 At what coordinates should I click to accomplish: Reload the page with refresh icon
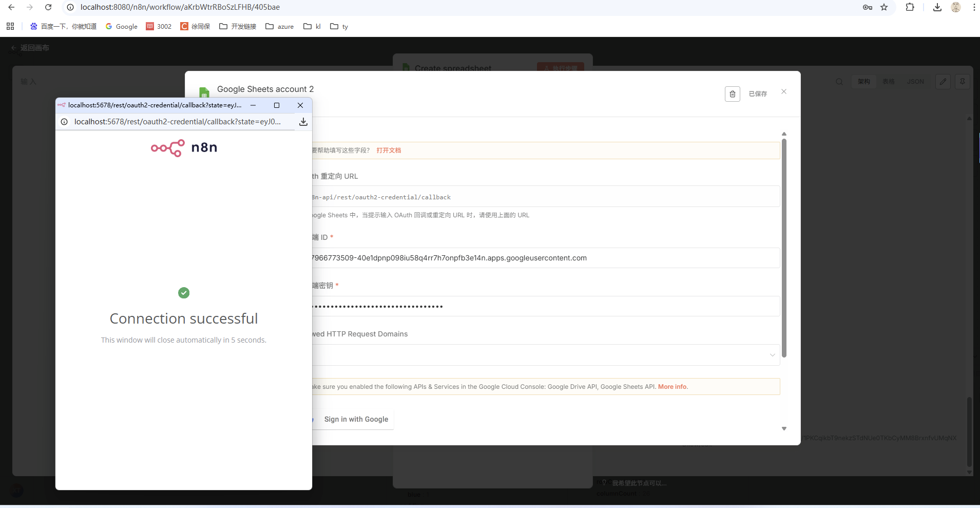tap(48, 7)
